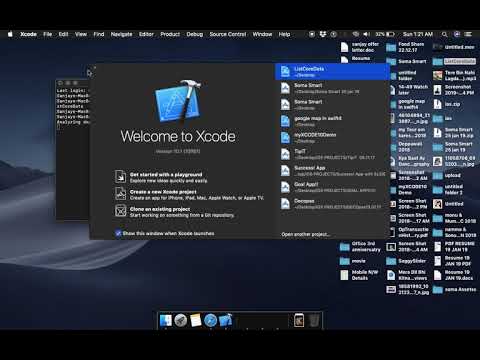This screenshot has height=360, width=480.
Task: Click the Wi-Fi status icon
Action: click(x=356, y=34)
